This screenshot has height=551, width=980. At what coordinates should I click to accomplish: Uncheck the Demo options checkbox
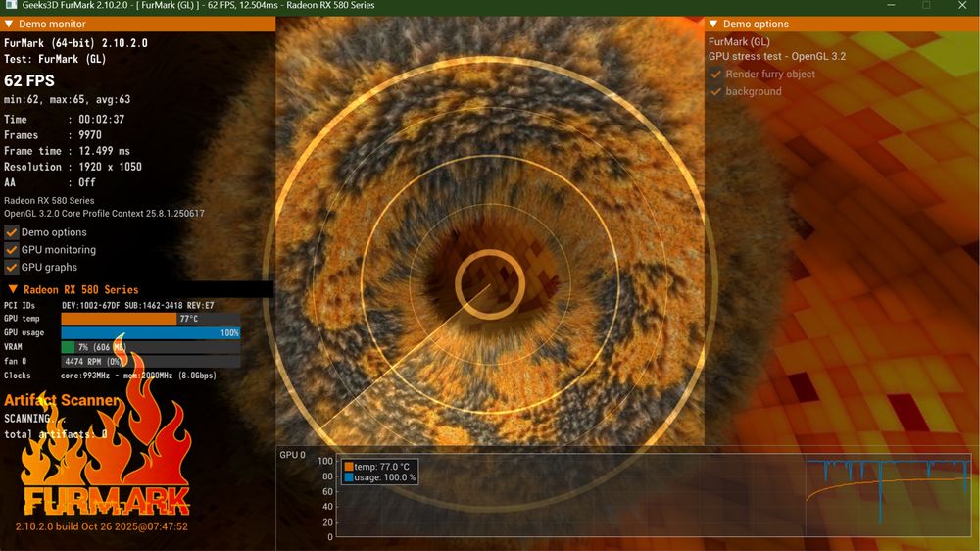click(11, 232)
